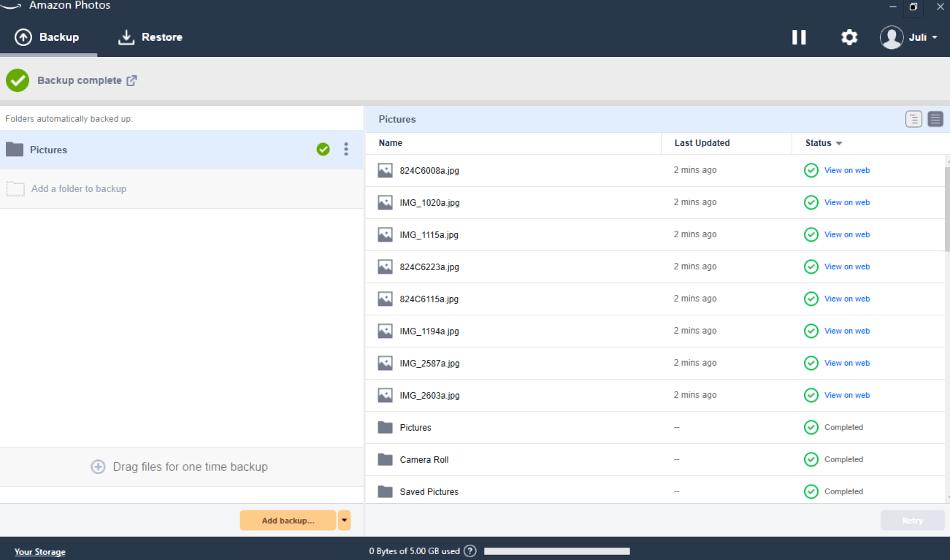Switch to list view layout icon

coord(935,119)
